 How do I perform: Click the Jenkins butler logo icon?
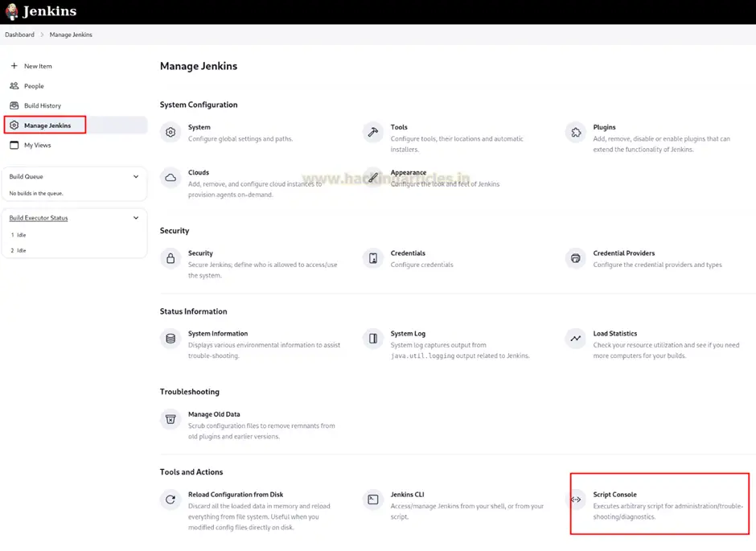click(x=11, y=11)
